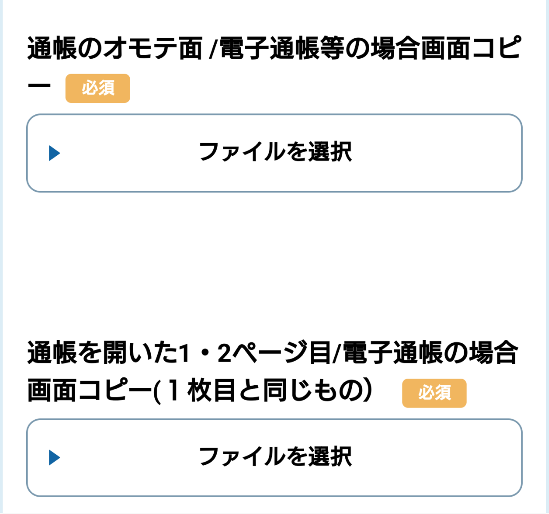
Task: Click the 必須 badge after (1枚目と同じもの)
Action: pyautogui.click(x=434, y=393)
